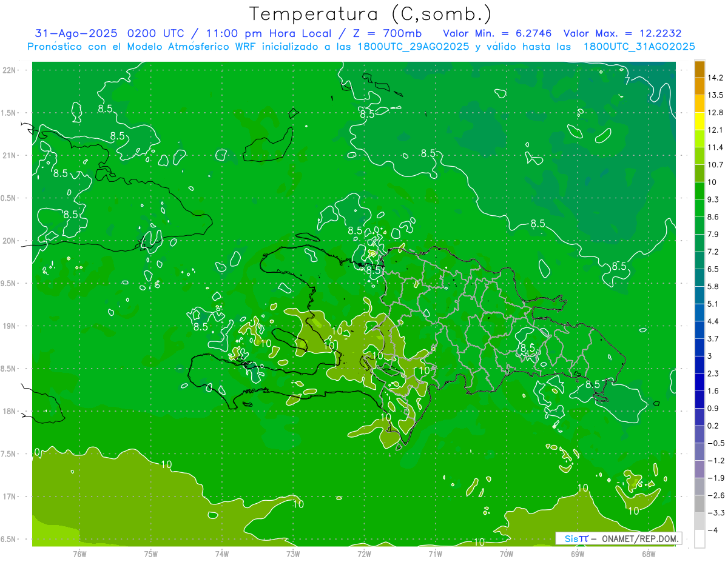Click the 'Valor Min. = 6.2746' readout
728x562 pixels.
pos(499,33)
